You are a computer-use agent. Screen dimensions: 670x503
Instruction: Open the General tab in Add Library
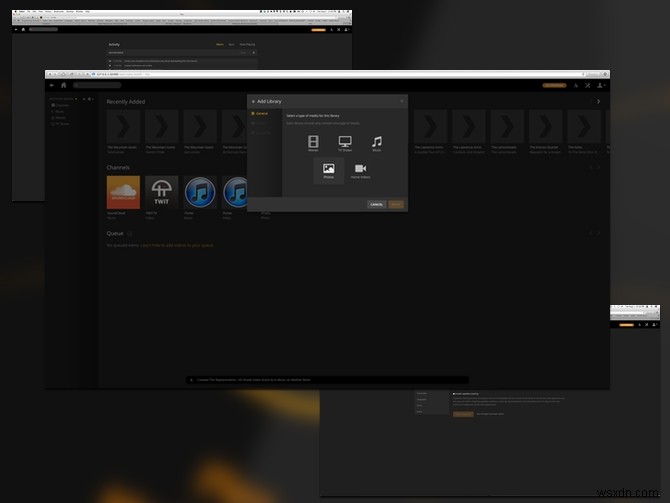pyautogui.click(x=260, y=113)
